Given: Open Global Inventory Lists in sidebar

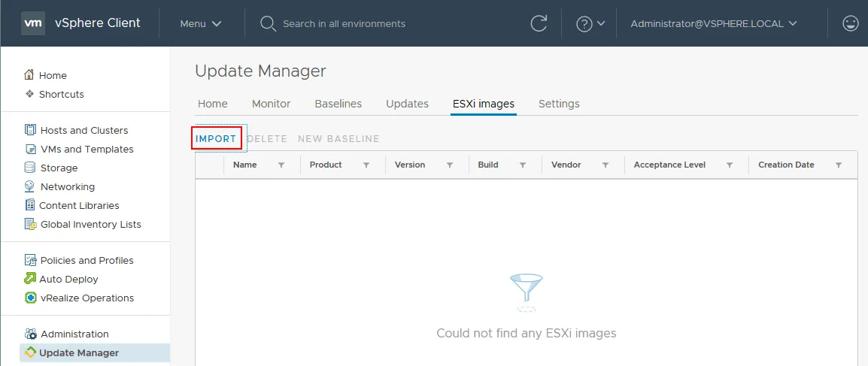Looking at the screenshot, I should [91, 225].
